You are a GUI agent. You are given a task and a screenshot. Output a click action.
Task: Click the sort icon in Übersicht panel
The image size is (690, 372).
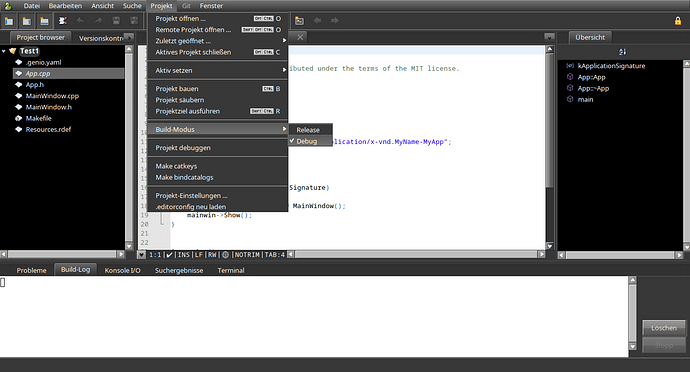point(622,52)
